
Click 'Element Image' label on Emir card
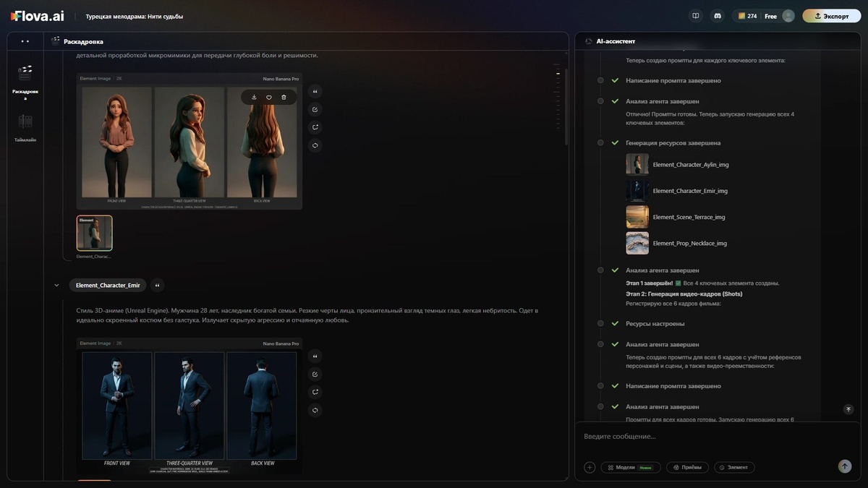[x=95, y=343]
